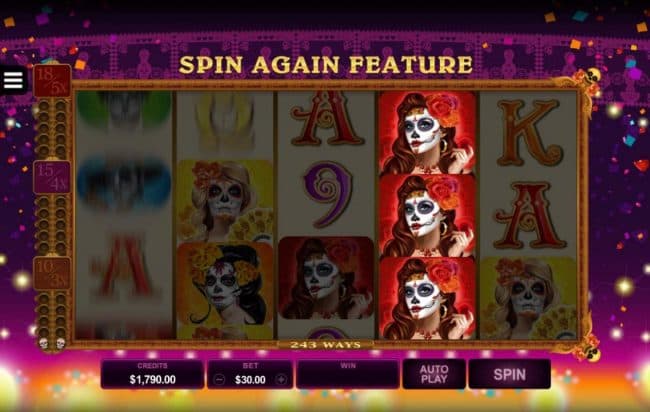Select the 18/5x multiplier marker
This screenshot has height=412, width=650.
pyautogui.click(x=52, y=81)
